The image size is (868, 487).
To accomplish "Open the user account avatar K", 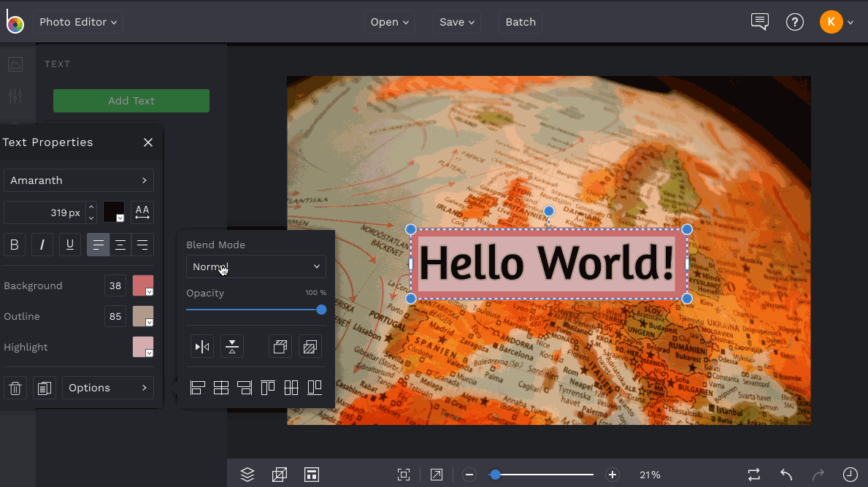I will pyautogui.click(x=831, y=22).
